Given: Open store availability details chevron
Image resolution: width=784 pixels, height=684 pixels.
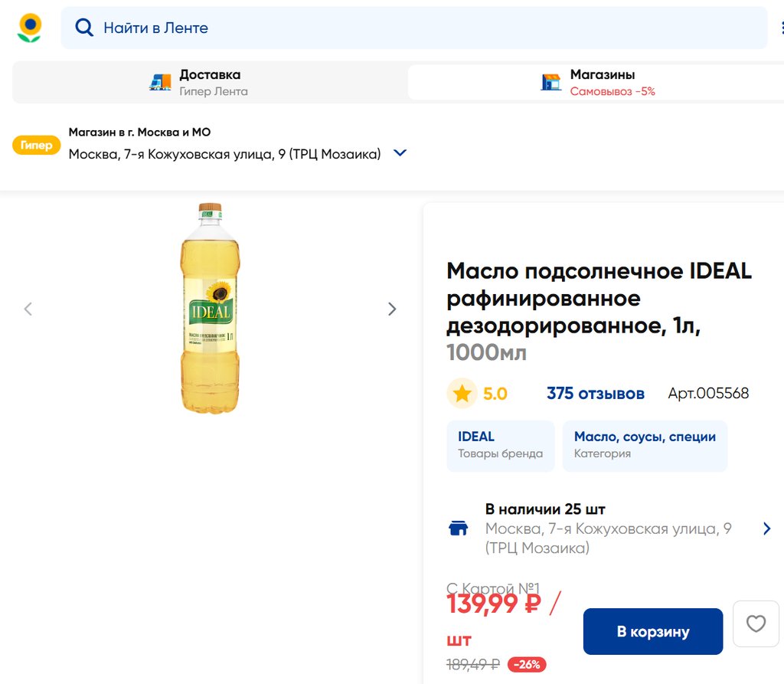Looking at the screenshot, I should click(x=766, y=529).
